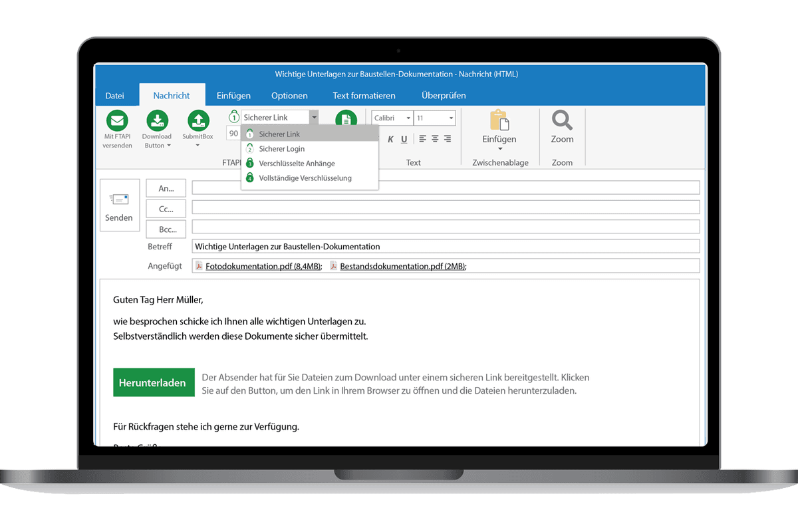Click the Zwischenablage group label
Image resolution: width=798 pixels, height=532 pixels.
pyautogui.click(x=500, y=162)
